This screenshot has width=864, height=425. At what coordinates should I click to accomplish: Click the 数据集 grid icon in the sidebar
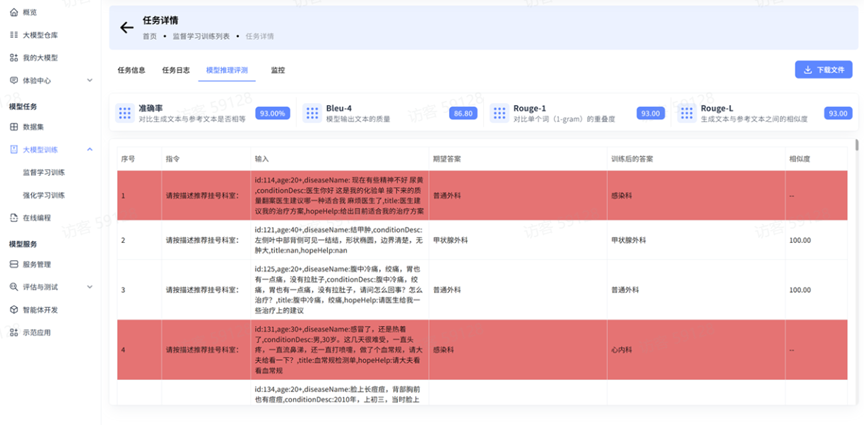(x=14, y=127)
